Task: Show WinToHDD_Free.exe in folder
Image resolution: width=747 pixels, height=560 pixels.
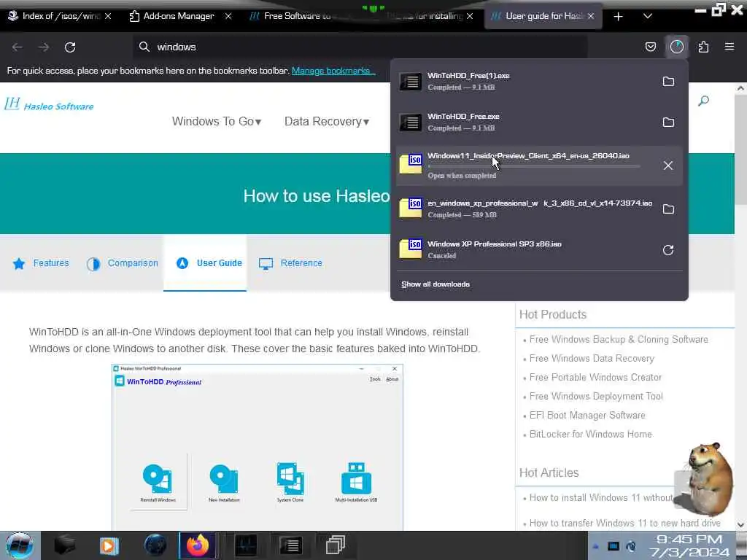Action: (x=668, y=122)
